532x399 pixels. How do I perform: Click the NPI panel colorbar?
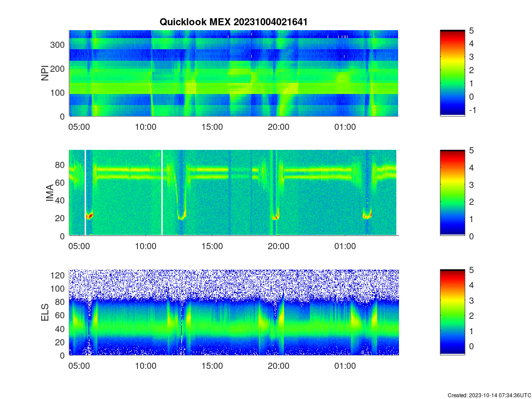pos(452,73)
